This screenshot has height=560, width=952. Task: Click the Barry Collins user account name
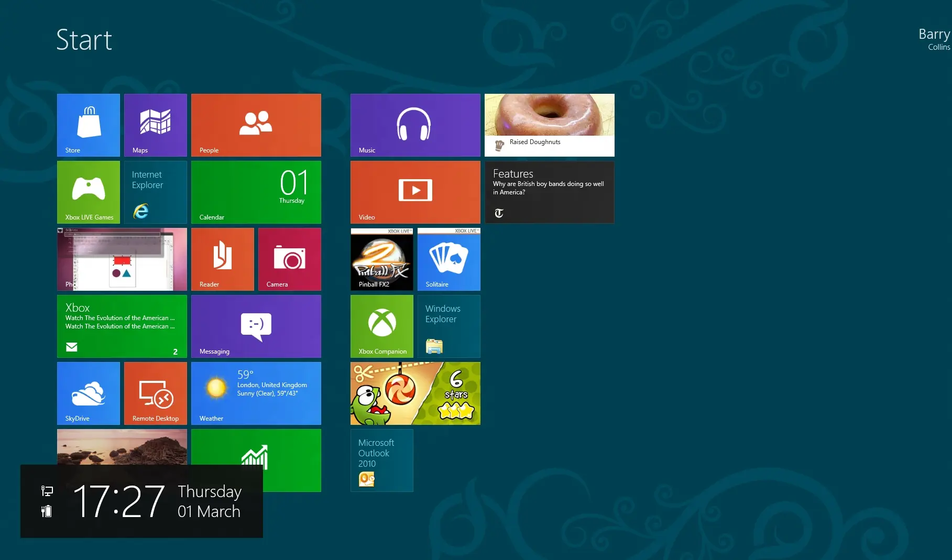pyautogui.click(x=935, y=39)
